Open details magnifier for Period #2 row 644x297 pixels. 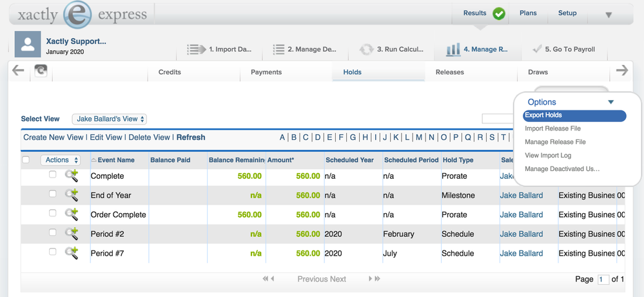(72, 234)
